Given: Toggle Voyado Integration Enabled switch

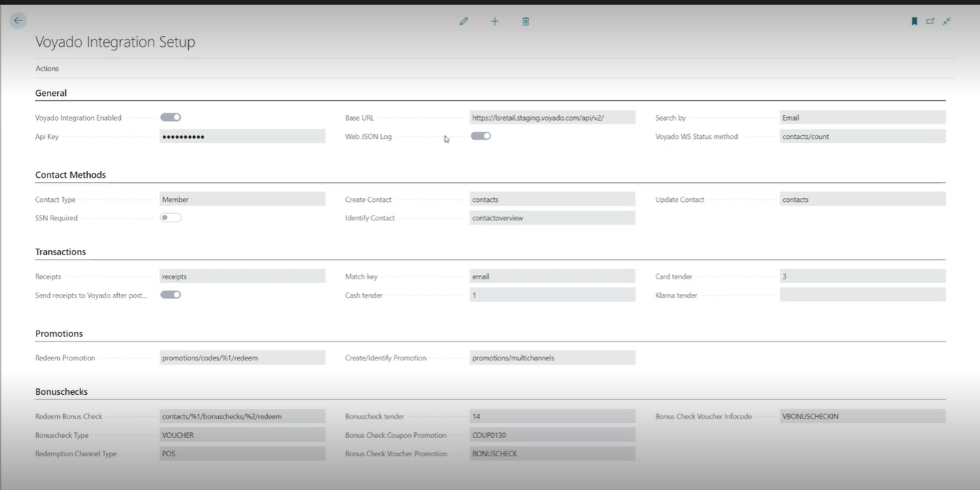Looking at the screenshot, I should pos(171,117).
